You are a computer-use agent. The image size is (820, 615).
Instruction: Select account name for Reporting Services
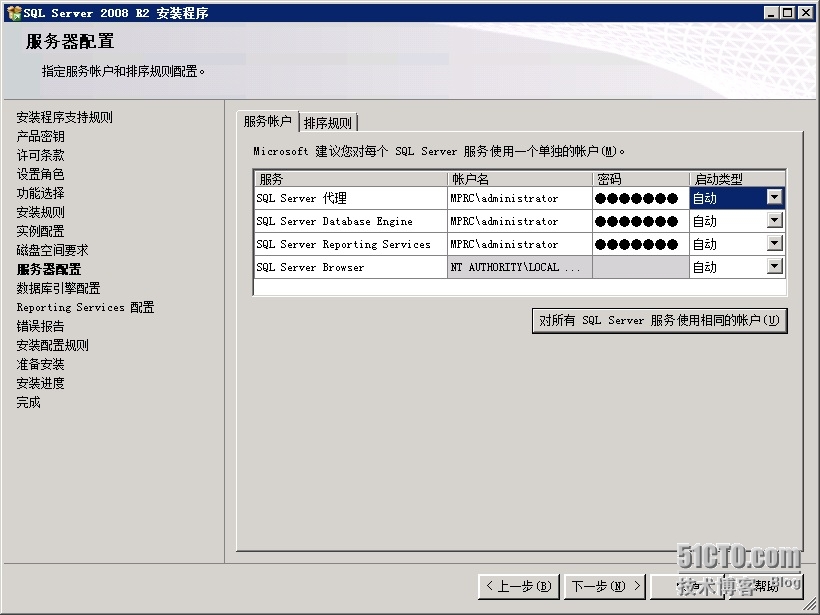click(x=520, y=244)
